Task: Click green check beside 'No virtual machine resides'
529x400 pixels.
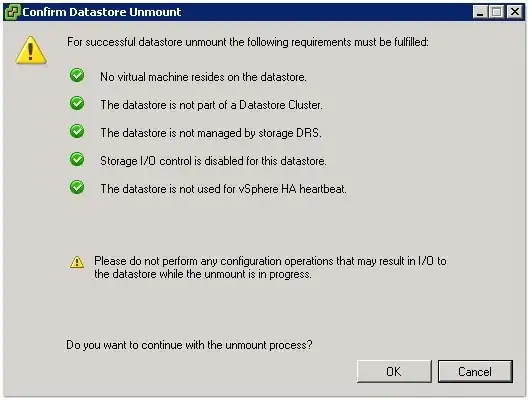Action: [x=77, y=75]
